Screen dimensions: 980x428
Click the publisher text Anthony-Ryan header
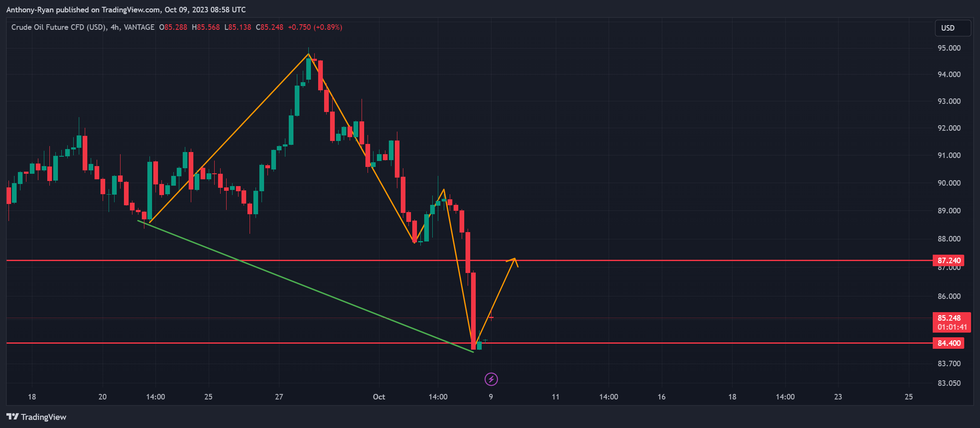click(x=126, y=10)
